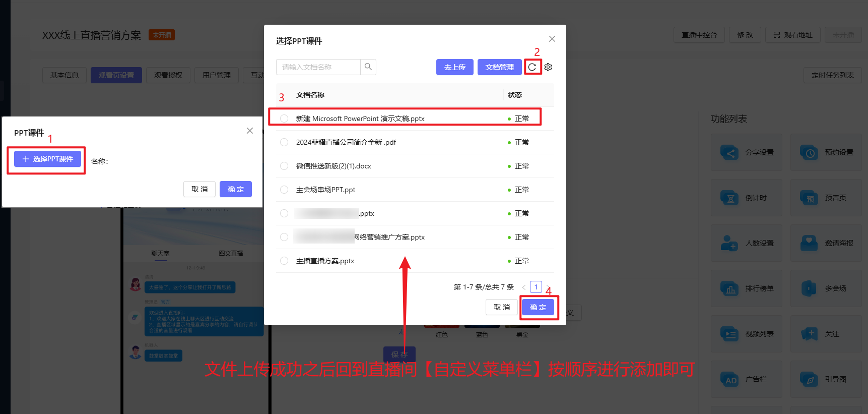
Task: Select the 新建 Microsoft PowerPoint 演示文稿.pptx radio button
Action: click(x=284, y=119)
